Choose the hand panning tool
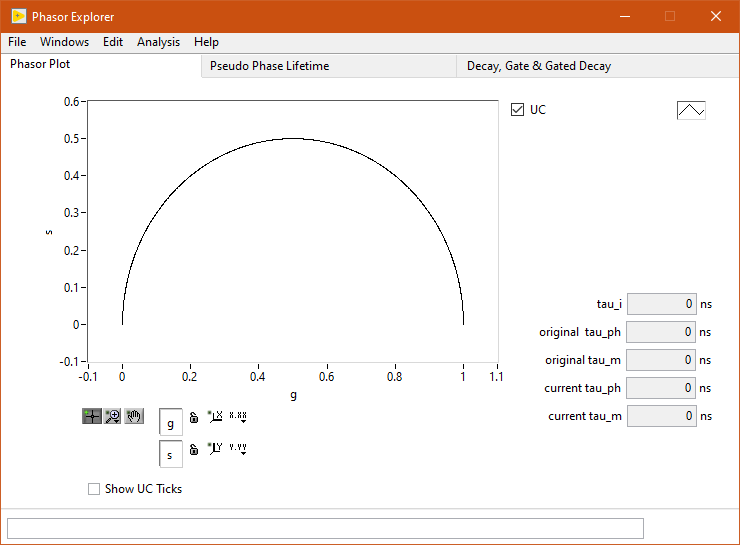740x545 pixels. pyautogui.click(x=134, y=416)
